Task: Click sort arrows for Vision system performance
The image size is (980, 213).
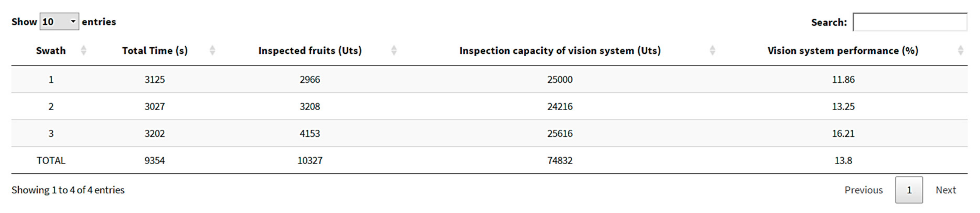Action: [x=960, y=51]
